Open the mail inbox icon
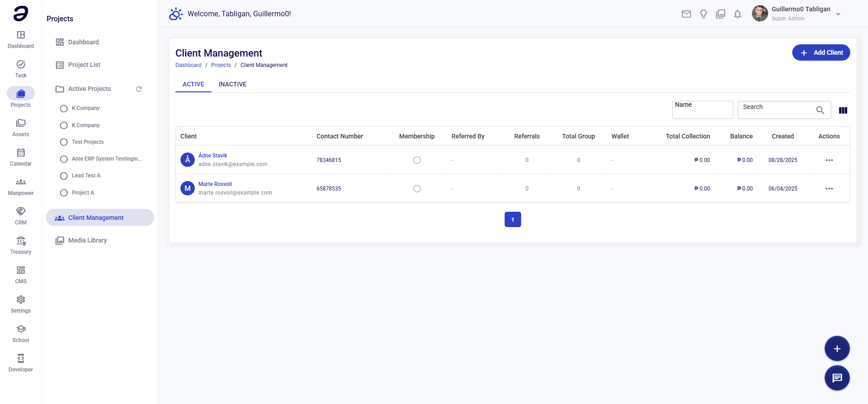868x404 pixels. coord(686,14)
